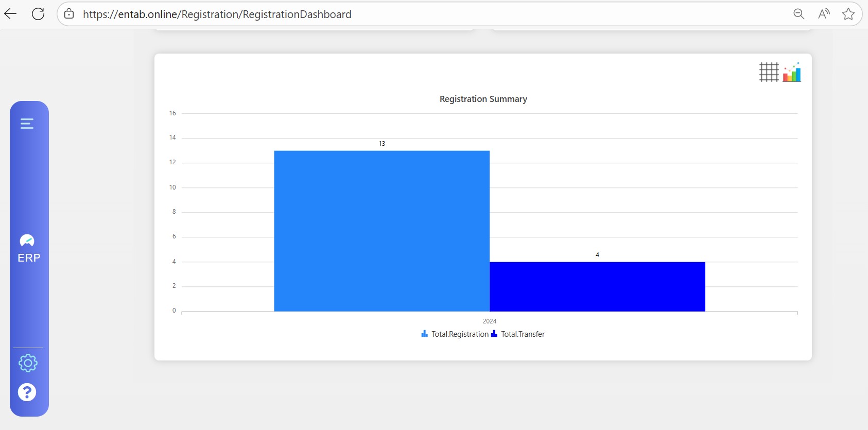Click the light blue Total.Registration bar
The width and height of the screenshot is (868, 430).
pos(381,231)
